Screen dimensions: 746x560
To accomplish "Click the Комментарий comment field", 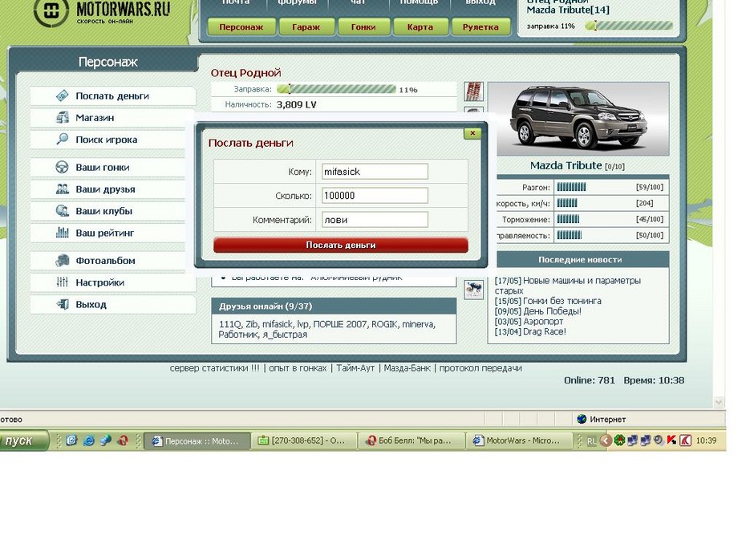I will coord(375,220).
